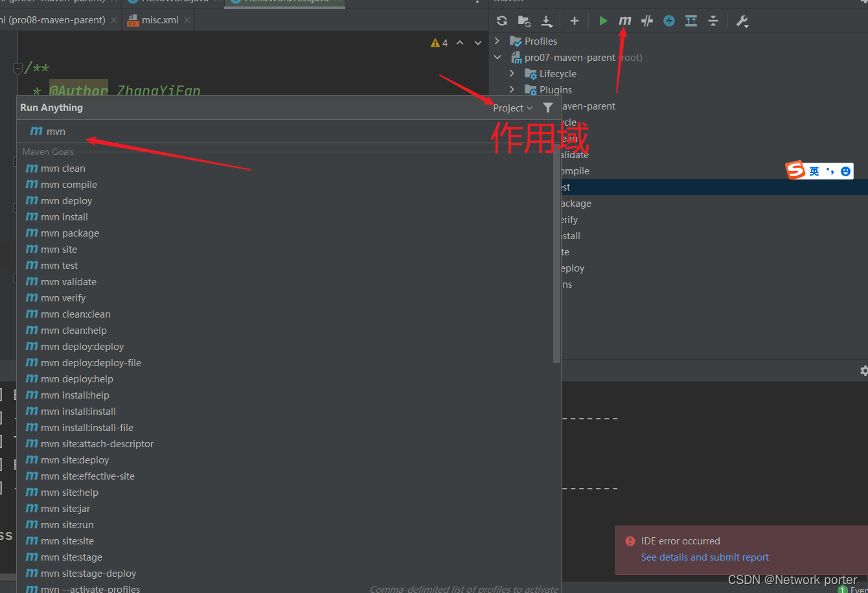Expand the Plugins node in Maven tree
Viewport: 868px width, 593px height.
coord(512,89)
